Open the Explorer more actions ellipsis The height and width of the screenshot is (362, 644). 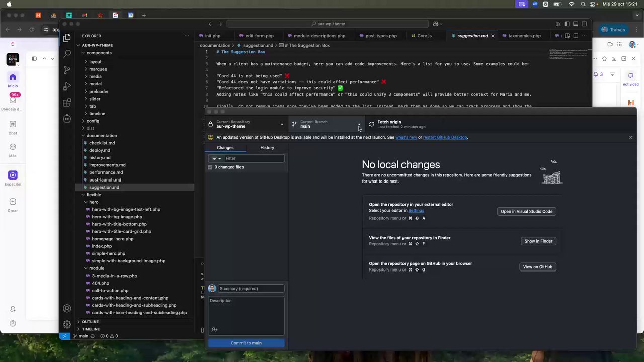click(x=187, y=36)
